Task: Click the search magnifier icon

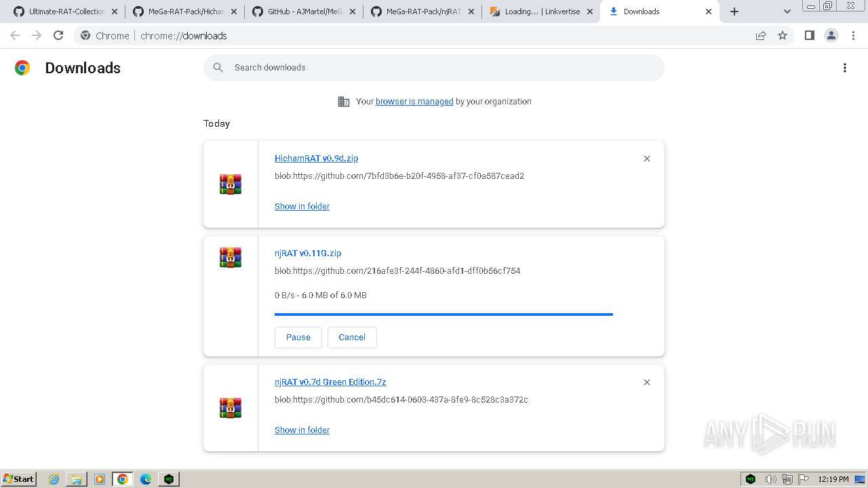Action: (218, 68)
